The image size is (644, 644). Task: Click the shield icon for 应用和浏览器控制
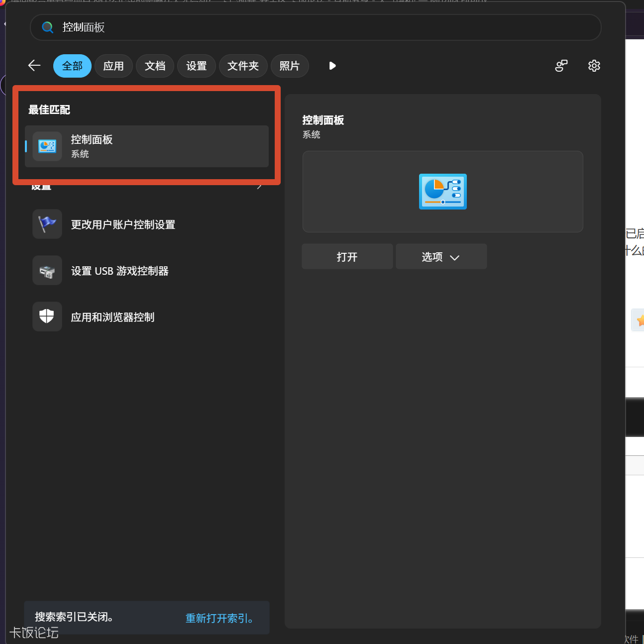coord(47,317)
